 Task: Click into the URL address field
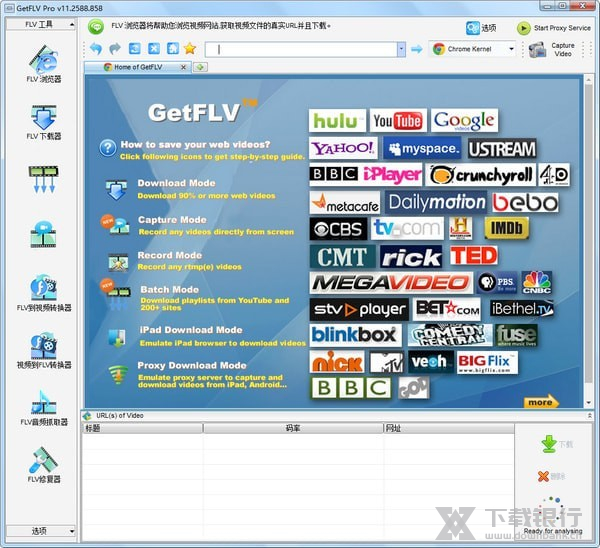pyautogui.click(x=300, y=49)
